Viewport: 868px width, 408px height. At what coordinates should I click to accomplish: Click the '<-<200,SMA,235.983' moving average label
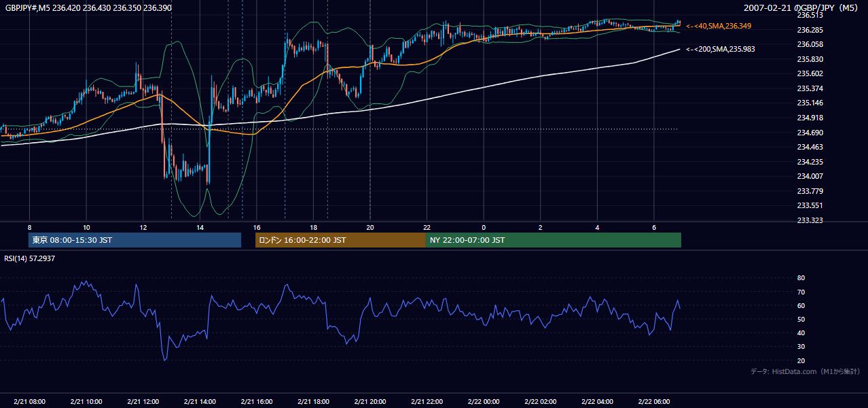coord(720,49)
